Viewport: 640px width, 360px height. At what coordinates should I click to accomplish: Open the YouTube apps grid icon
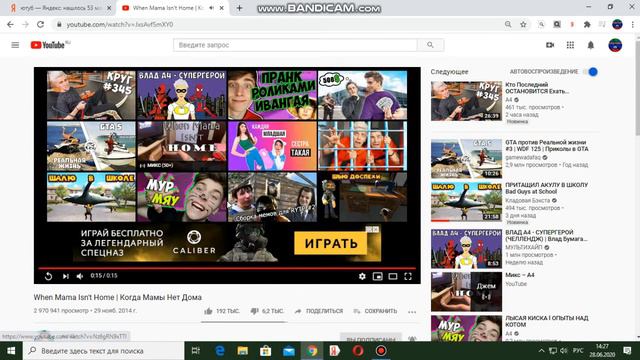coord(570,45)
